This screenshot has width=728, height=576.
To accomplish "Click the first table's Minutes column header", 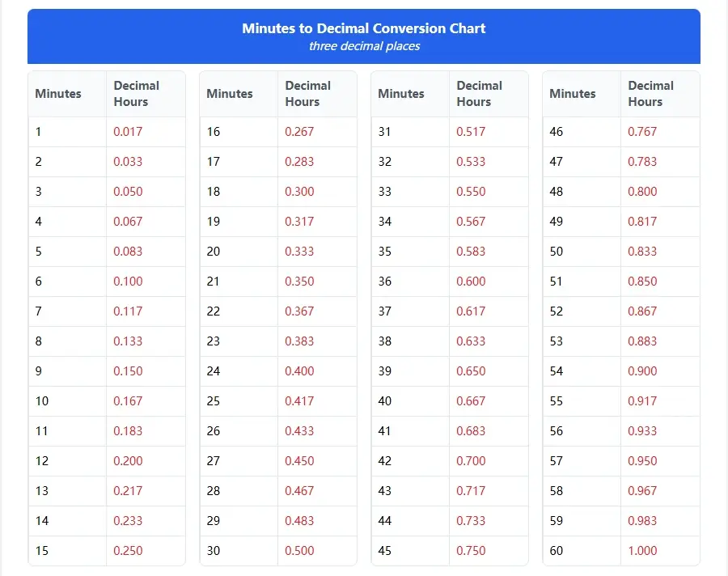I will pos(58,94).
